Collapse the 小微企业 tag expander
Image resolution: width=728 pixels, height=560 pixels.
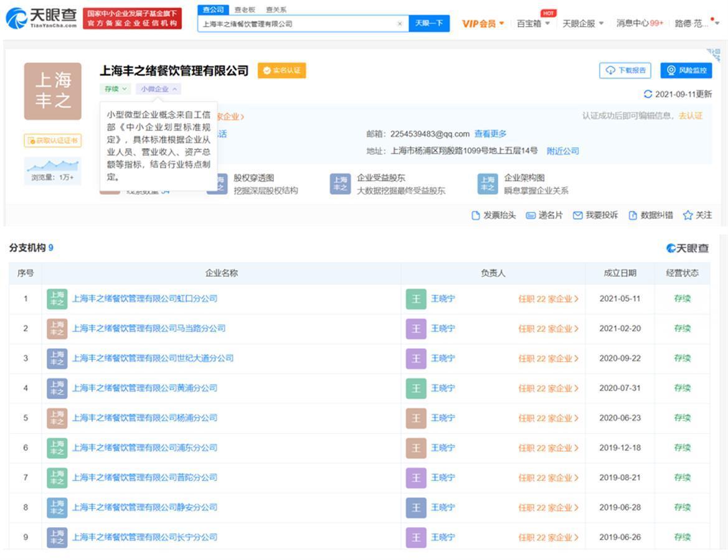158,88
